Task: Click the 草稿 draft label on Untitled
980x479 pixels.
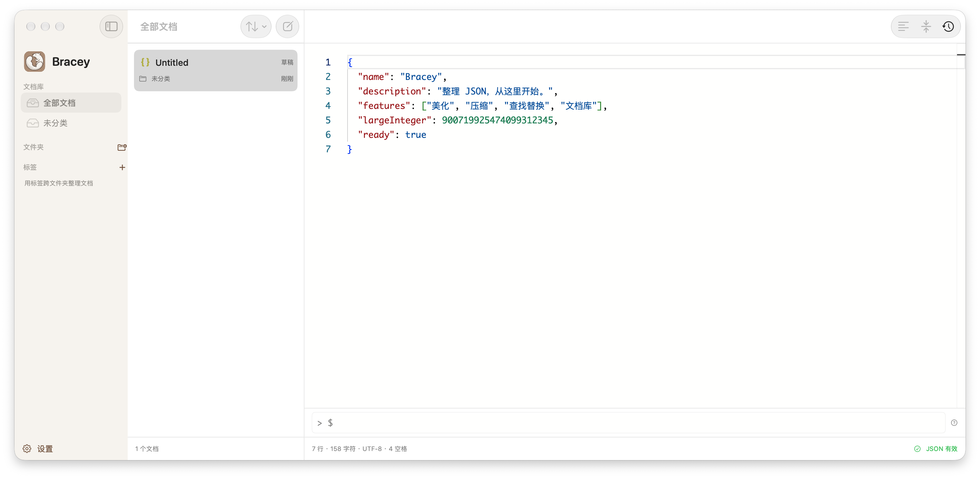Action: click(287, 62)
